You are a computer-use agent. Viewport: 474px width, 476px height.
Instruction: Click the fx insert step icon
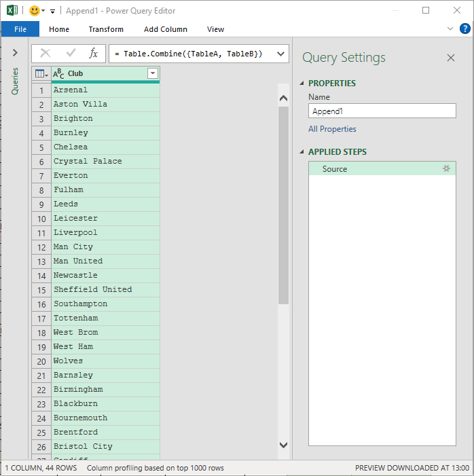click(94, 53)
